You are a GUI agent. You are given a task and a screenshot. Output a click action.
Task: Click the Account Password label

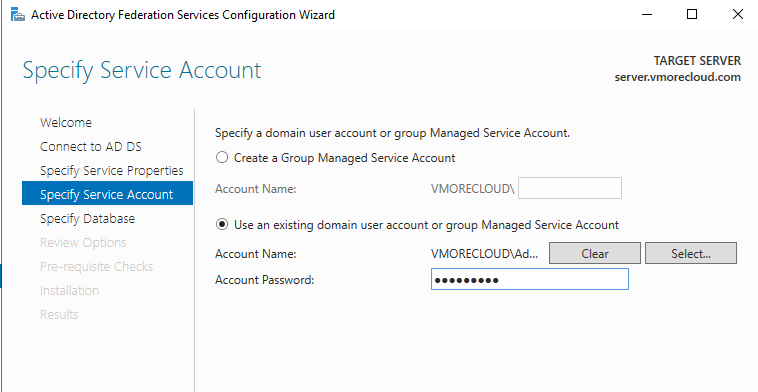tap(264, 280)
